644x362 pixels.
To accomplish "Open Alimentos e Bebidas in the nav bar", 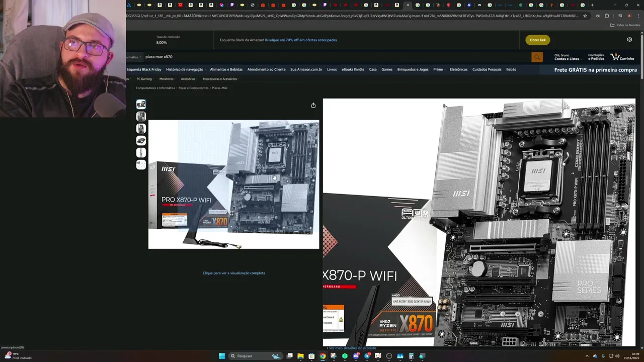I will click(226, 69).
